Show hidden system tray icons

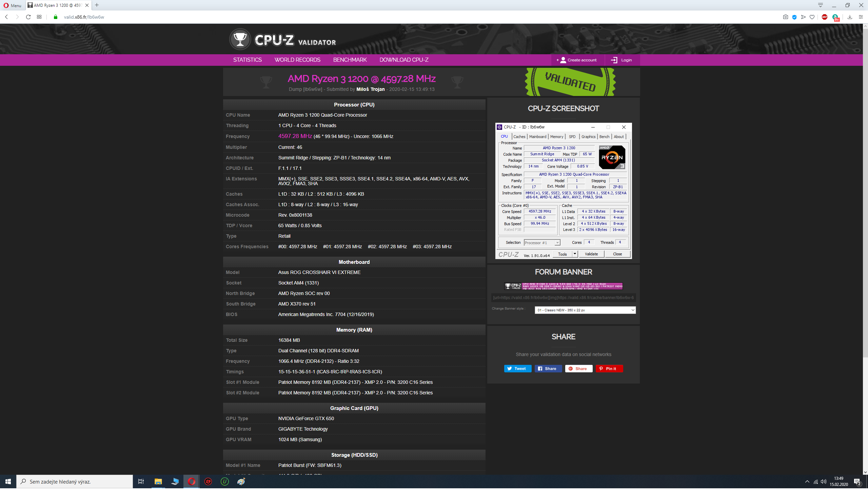pyautogui.click(x=807, y=482)
